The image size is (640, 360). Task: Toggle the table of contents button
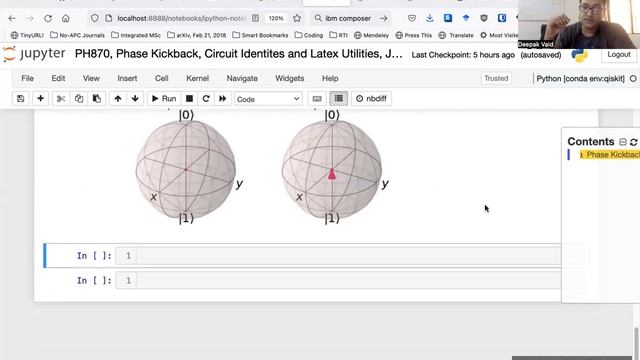338,99
